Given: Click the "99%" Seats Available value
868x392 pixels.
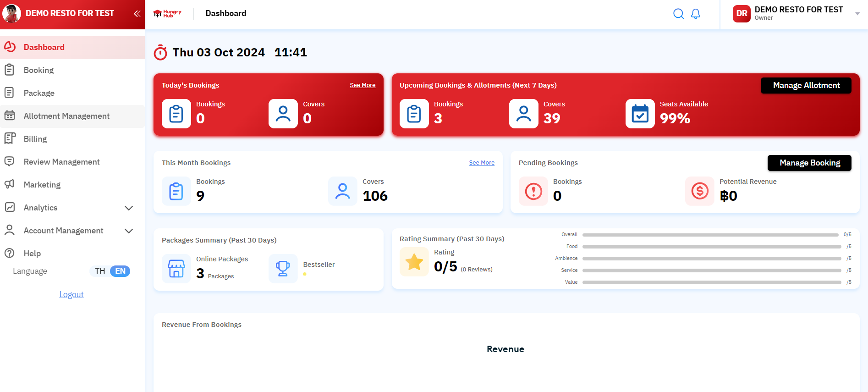Looking at the screenshot, I should click(x=675, y=118).
